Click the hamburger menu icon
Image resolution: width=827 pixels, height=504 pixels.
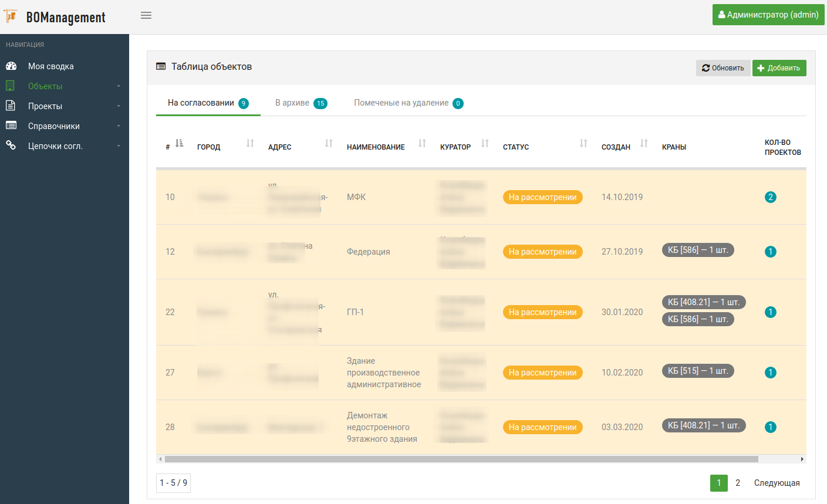pyautogui.click(x=146, y=16)
